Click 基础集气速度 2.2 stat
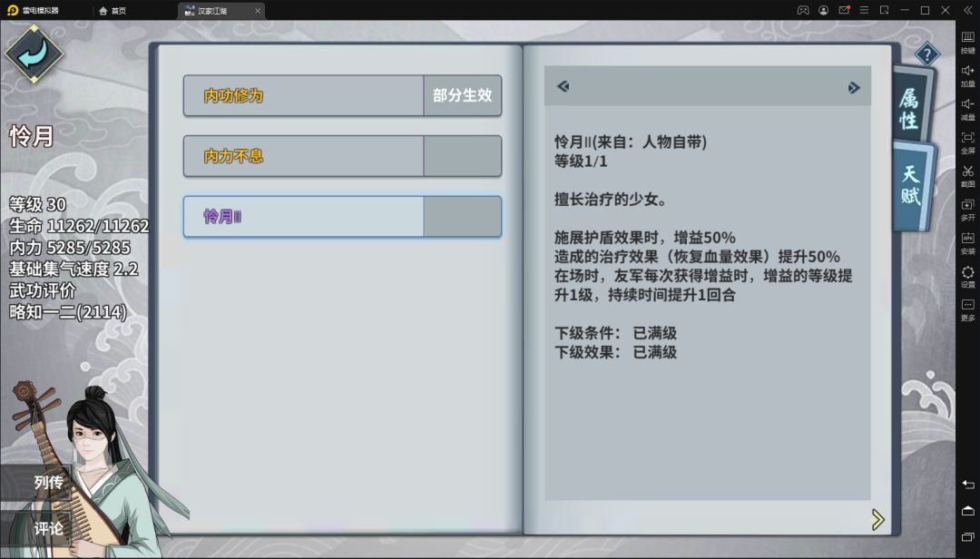The height and width of the screenshot is (559, 980). point(73,269)
